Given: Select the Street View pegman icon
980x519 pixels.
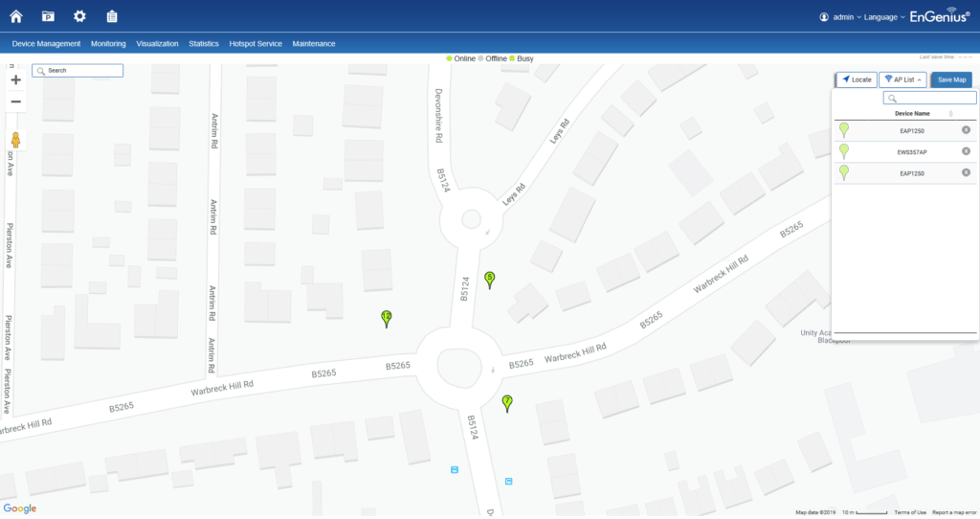Looking at the screenshot, I should pyautogui.click(x=15, y=138).
